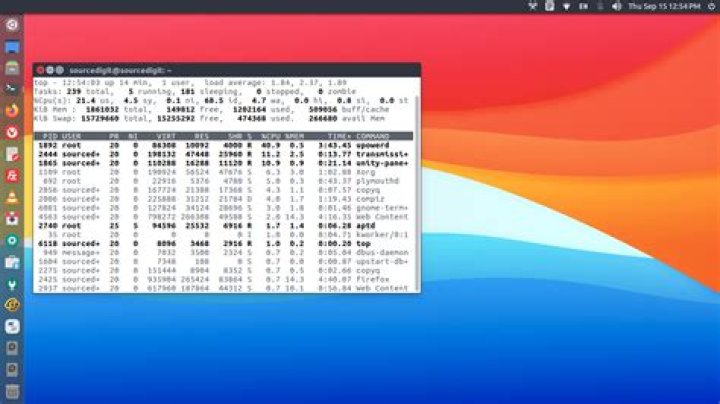Minimize the sourcedigit terminal window

[x=50, y=70]
